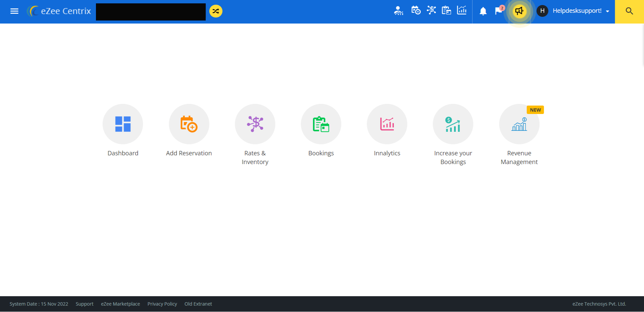
Task: Open the Innalytics tile
Action: tap(387, 124)
